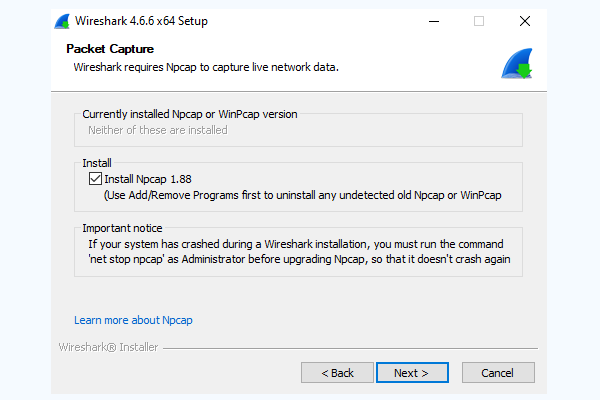Close the Wireshark Setup dialog
The width and height of the screenshot is (600, 400).
525,21
